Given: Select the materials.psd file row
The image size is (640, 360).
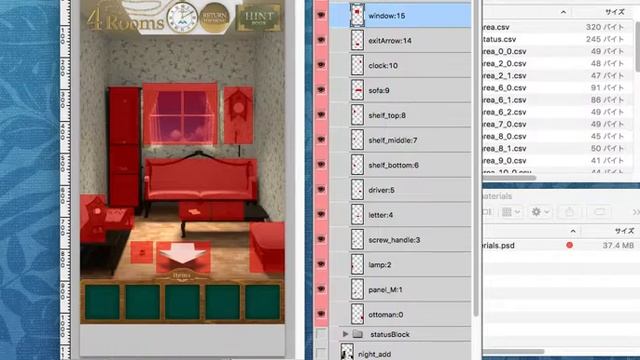Looking at the screenshot, I should click(561, 245).
